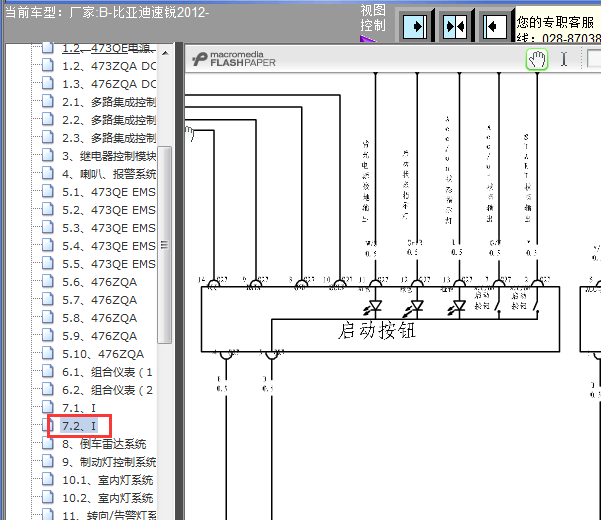Open tree item 5.8、476ZQA
This screenshot has width=601, height=520.
99,318
